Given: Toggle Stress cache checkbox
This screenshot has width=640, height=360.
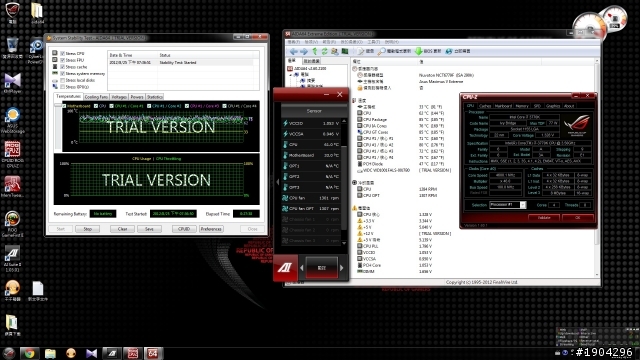Looking at the screenshot, I should point(62,67).
